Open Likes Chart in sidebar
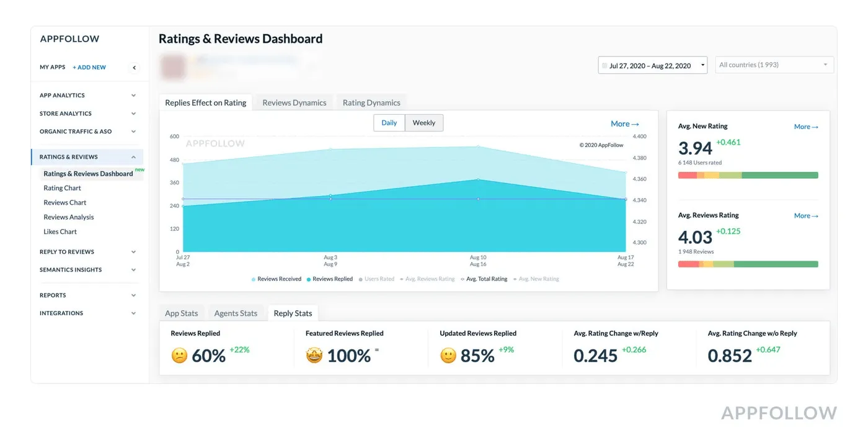This screenshot has width=868, height=435. pyautogui.click(x=60, y=231)
